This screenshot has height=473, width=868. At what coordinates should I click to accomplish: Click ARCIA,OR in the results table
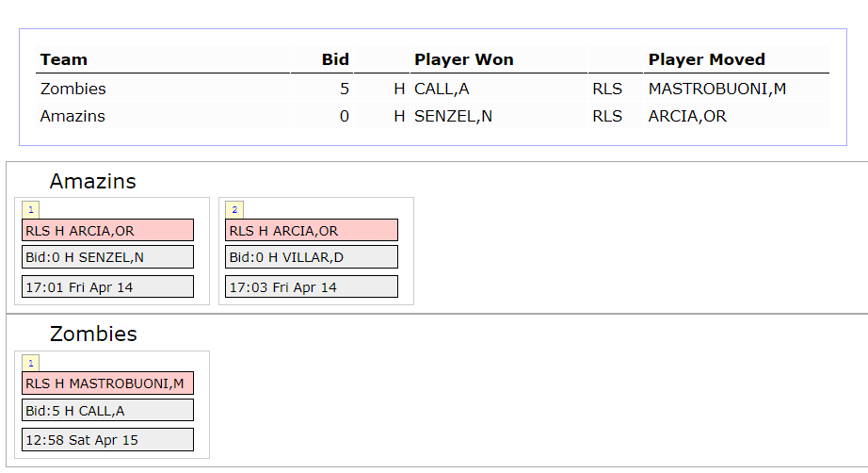687,116
